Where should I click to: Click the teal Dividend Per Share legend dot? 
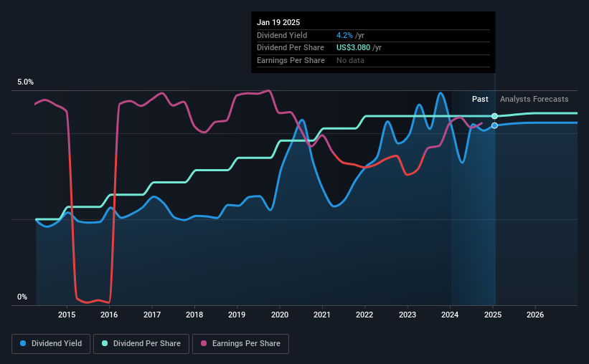[105, 343]
